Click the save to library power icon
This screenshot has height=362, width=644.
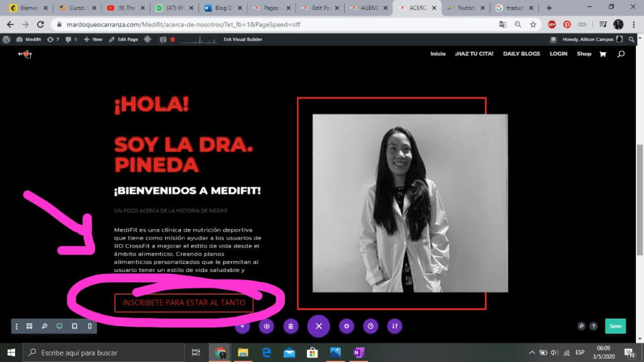tap(267, 326)
